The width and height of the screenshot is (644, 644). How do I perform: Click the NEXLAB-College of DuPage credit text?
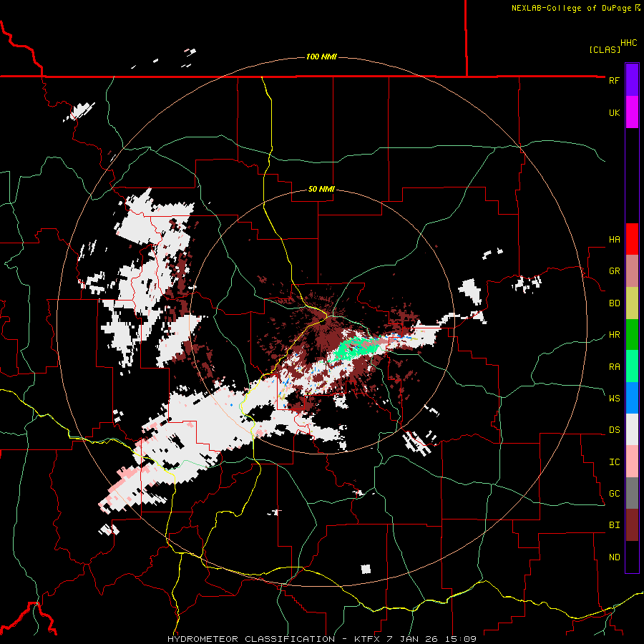(572, 8)
